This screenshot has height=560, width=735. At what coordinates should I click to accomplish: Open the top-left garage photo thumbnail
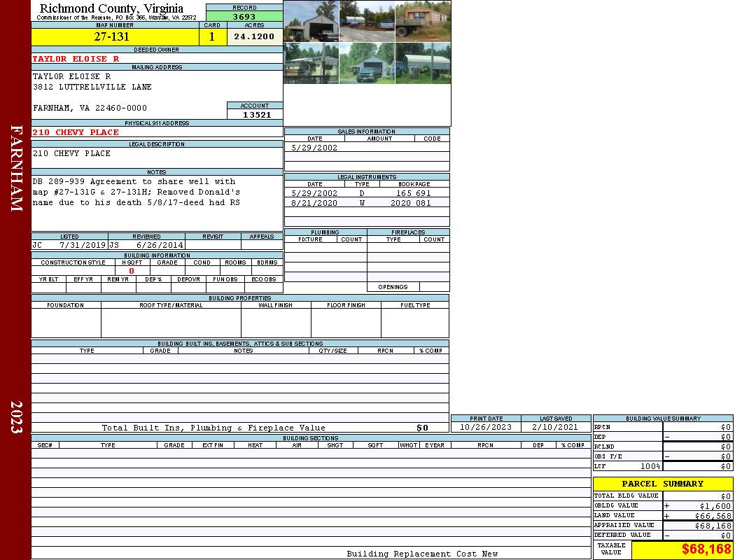point(311,22)
